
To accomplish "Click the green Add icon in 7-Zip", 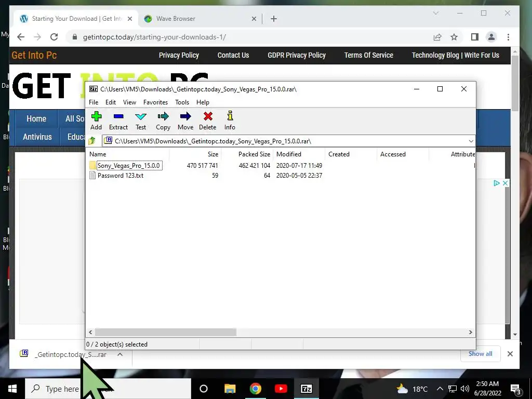I will [96, 116].
